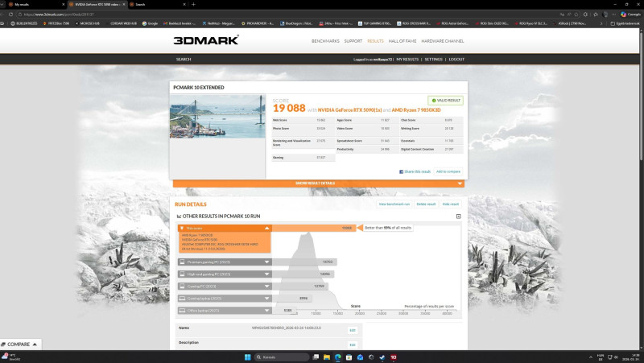644x363 pixels.
Task: Edit the result Description
Action: (x=353, y=345)
